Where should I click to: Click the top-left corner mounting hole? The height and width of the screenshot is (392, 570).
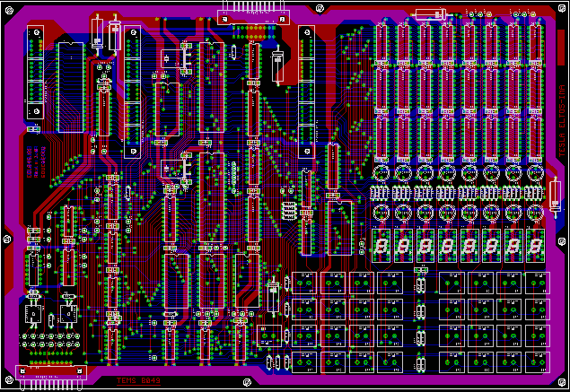coord(8,10)
